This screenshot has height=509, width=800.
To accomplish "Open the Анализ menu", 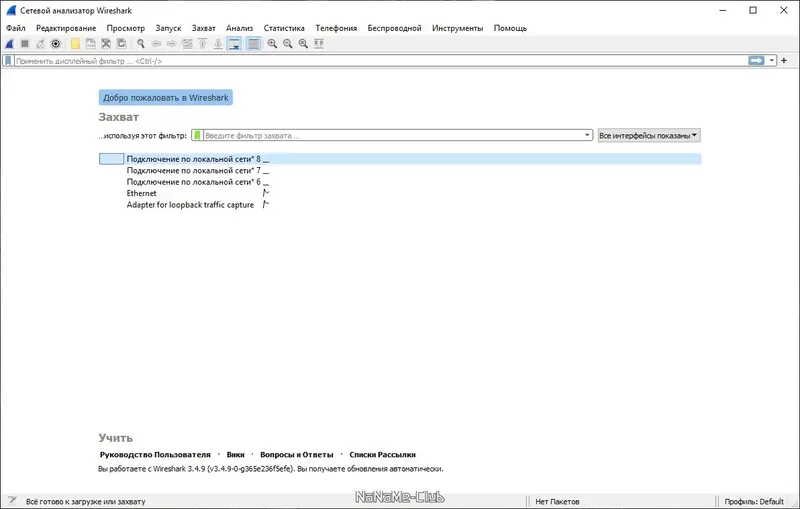I will coord(239,28).
